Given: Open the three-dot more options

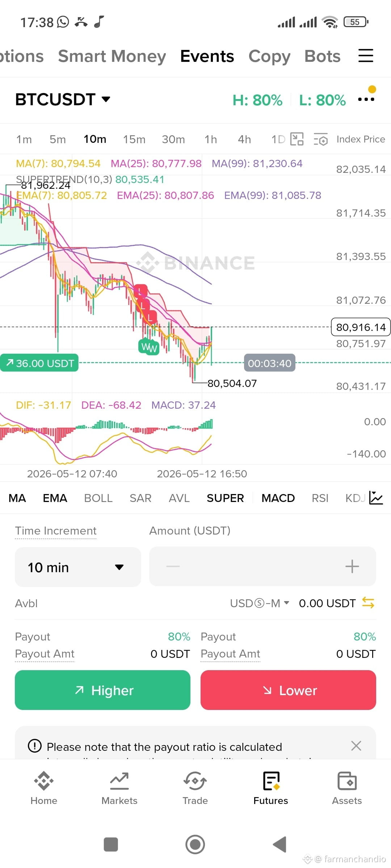Looking at the screenshot, I should click(x=366, y=99).
